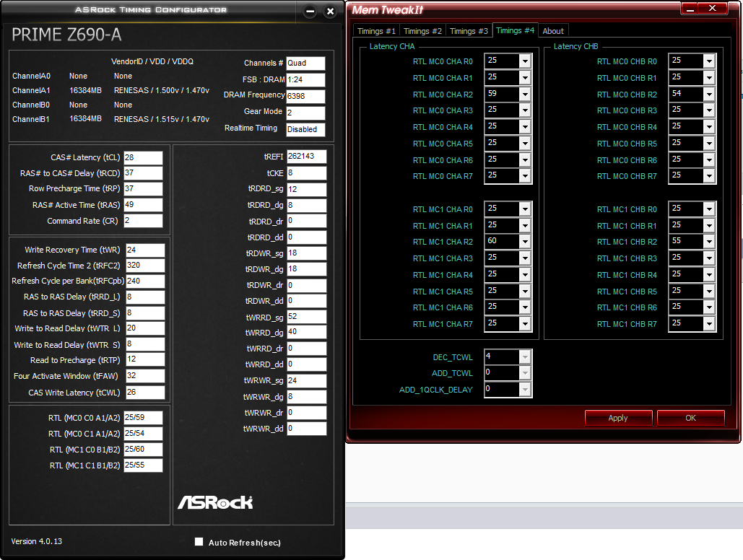The width and height of the screenshot is (743, 560).
Task: Click the tRDWR_sg value field
Action: point(307,253)
